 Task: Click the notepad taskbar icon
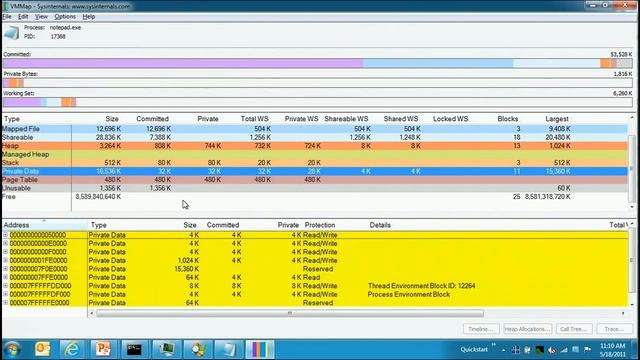[228, 349]
